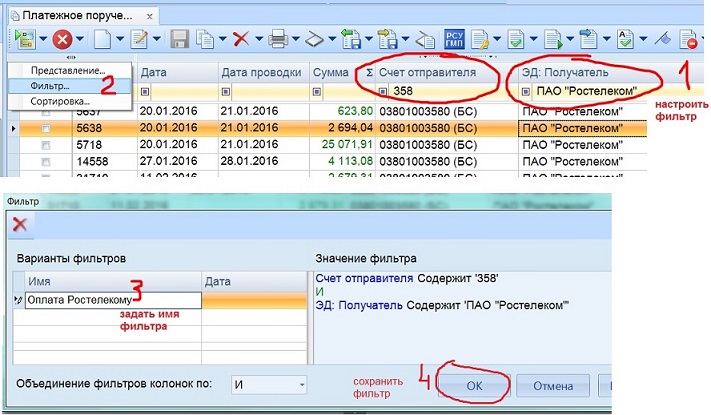Screen dimensions: 711x415
Task: Open the filter combination dropdown showing И
Action: (269, 385)
